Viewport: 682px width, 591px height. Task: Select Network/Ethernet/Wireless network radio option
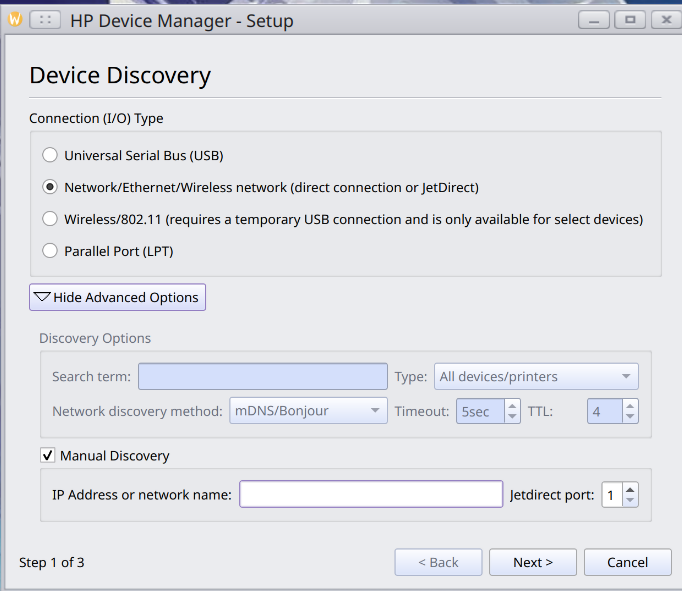click(x=50, y=187)
